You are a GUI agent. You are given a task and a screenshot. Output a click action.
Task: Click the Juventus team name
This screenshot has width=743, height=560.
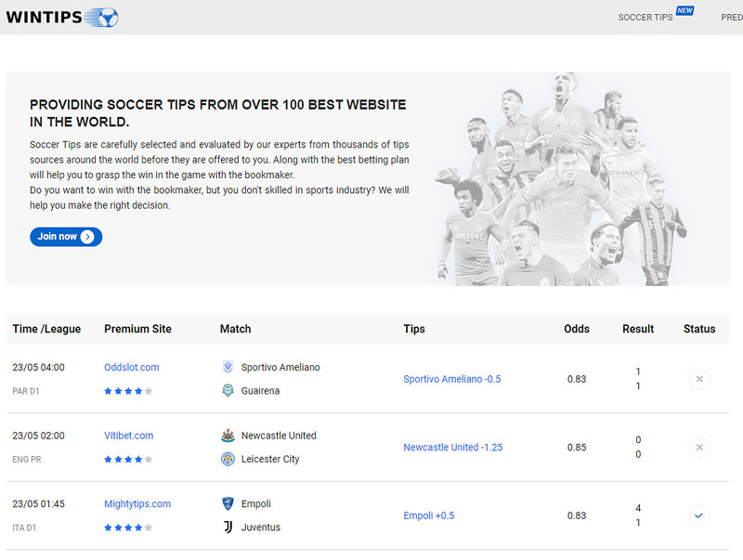tap(261, 527)
